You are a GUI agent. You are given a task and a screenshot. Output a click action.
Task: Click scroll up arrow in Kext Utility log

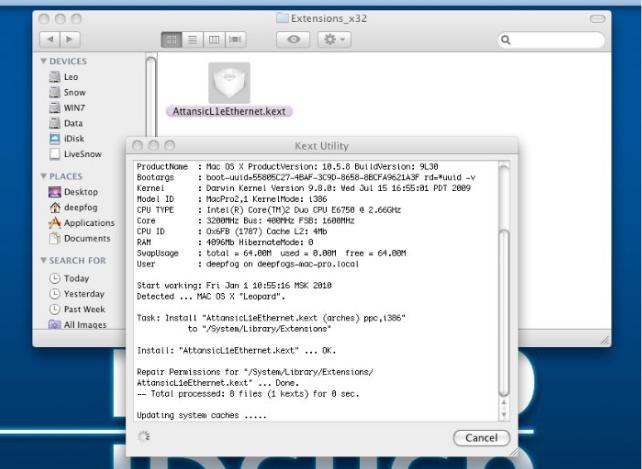pos(504,403)
